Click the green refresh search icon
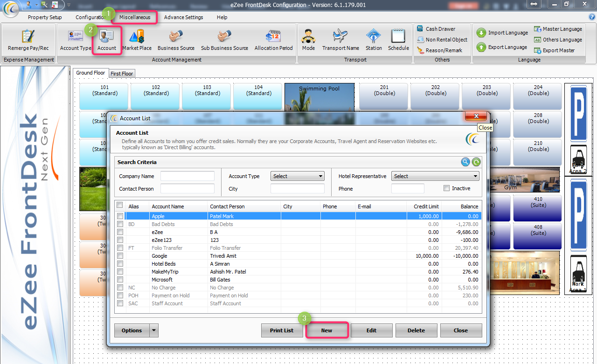The width and height of the screenshot is (597, 364). tap(476, 162)
